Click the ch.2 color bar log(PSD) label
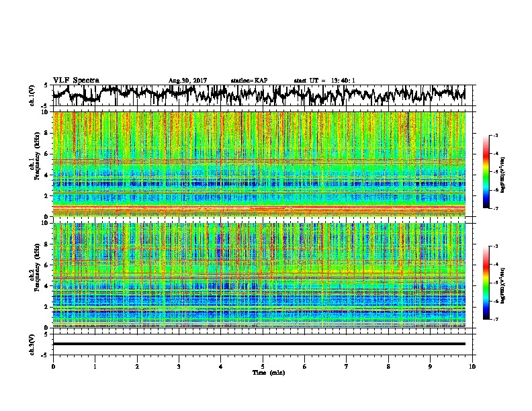The width and height of the screenshot is (532, 411). pos(502,285)
